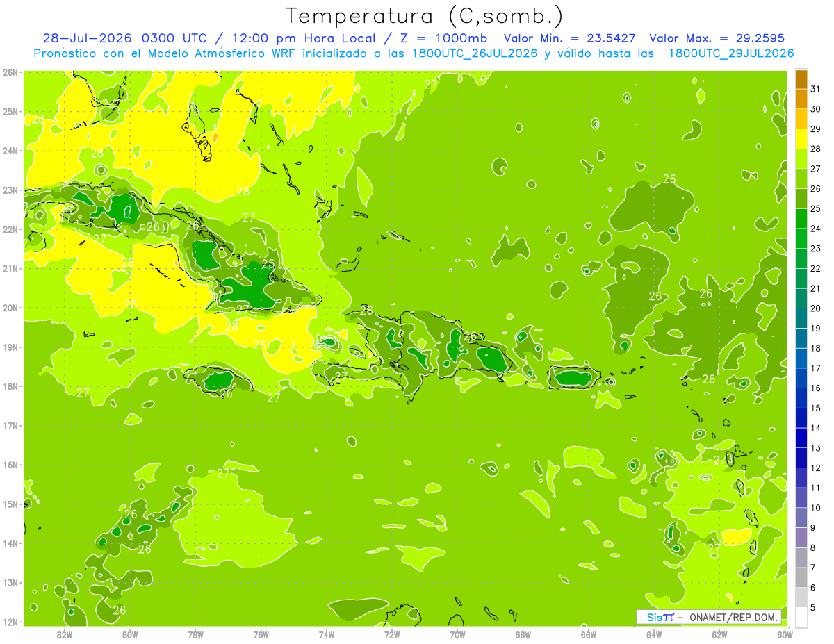Click the 19N latitude axis label
834x644 pixels.
[x=10, y=347]
